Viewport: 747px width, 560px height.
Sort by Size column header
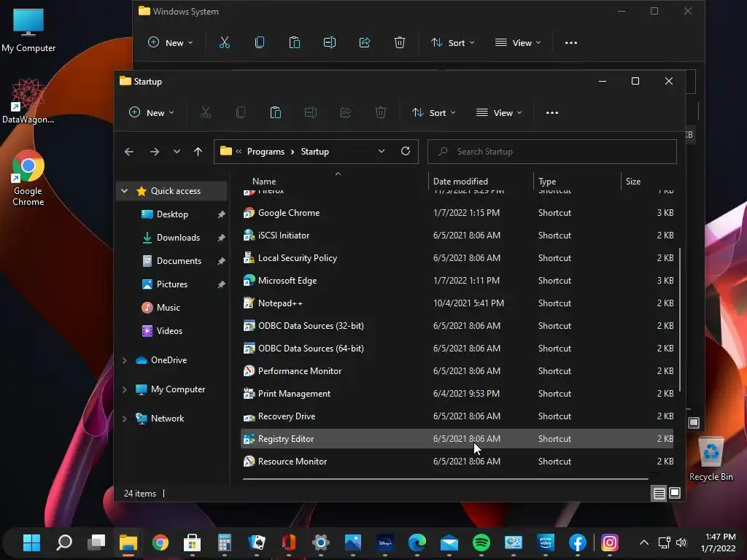[x=649, y=182]
